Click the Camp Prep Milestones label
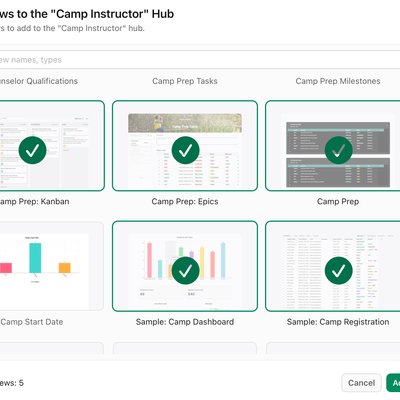 pyautogui.click(x=338, y=81)
